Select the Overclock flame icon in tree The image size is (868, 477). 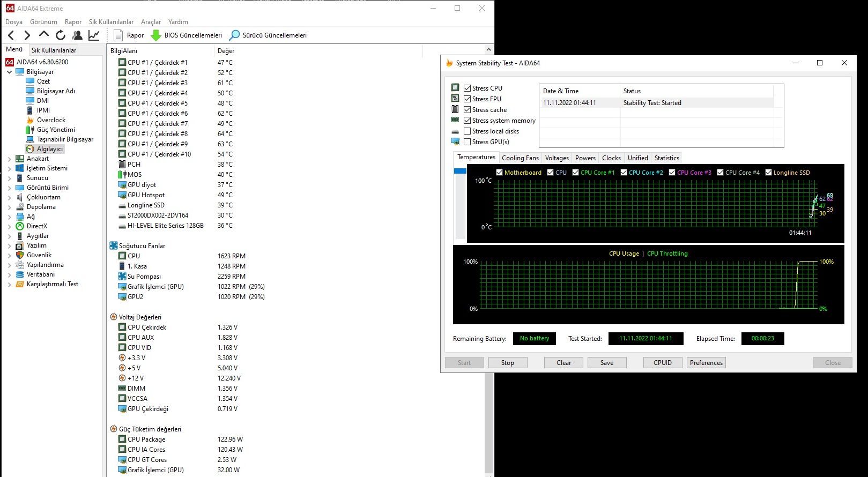(x=30, y=120)
